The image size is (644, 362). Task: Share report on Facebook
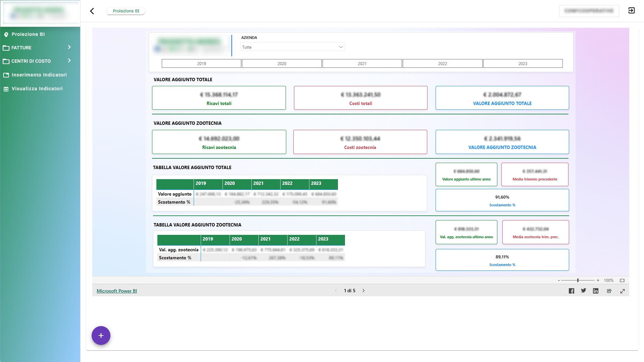(571, 291)
